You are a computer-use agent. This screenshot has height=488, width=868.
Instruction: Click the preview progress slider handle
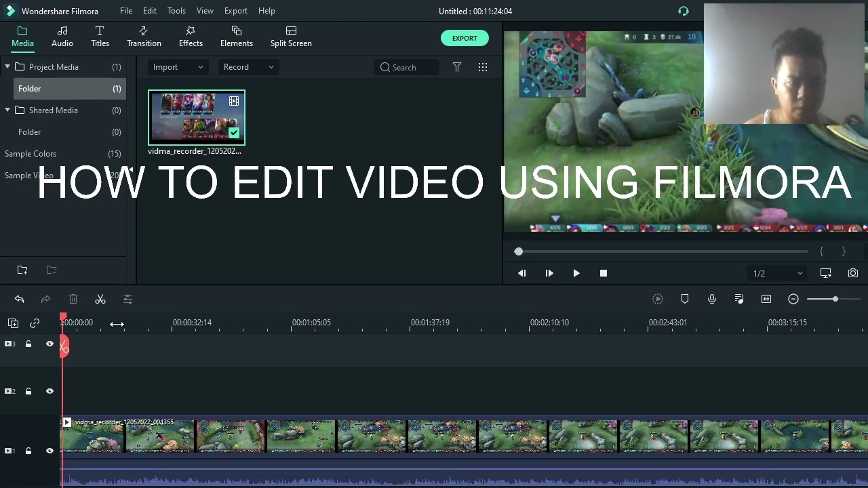519,251
